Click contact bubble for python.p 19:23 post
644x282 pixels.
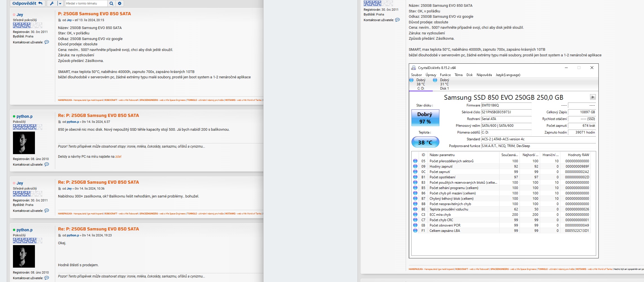[47, 278]
